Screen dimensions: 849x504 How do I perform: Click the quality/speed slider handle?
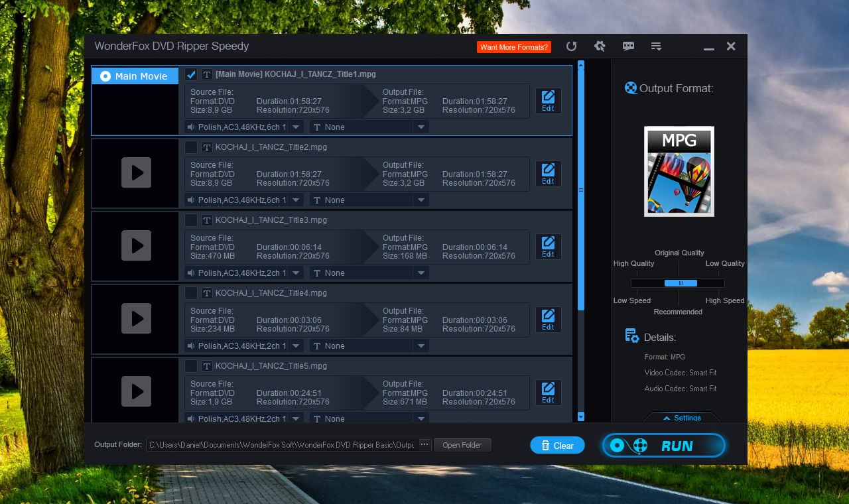681,283
